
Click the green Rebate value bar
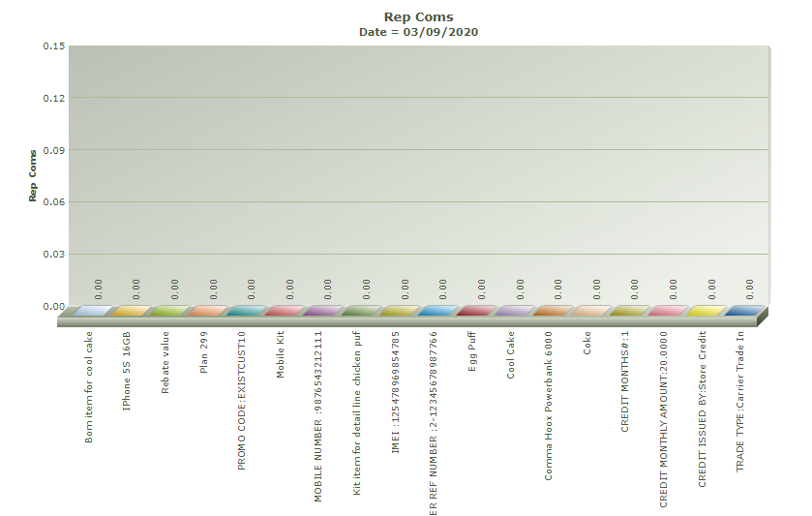169,311
